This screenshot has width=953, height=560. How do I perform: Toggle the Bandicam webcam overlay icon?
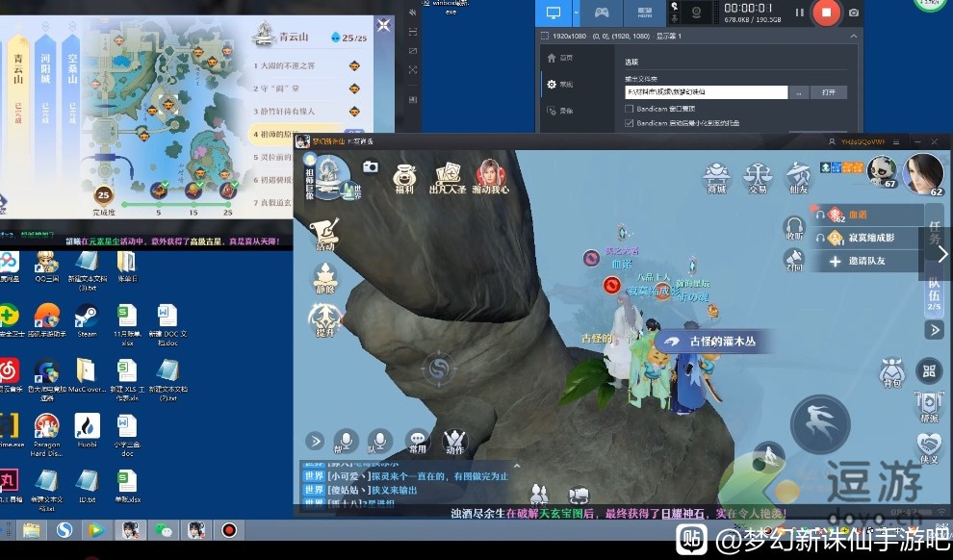click(697, 13)
